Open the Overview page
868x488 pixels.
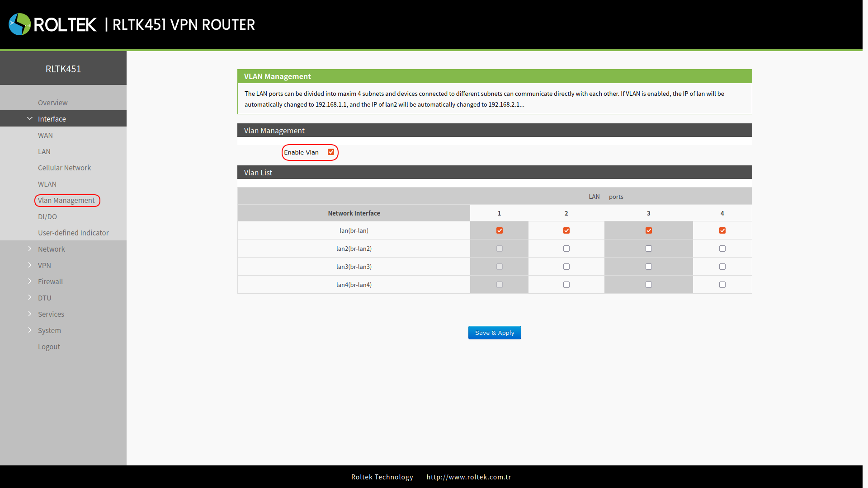[x=52, y=103]
